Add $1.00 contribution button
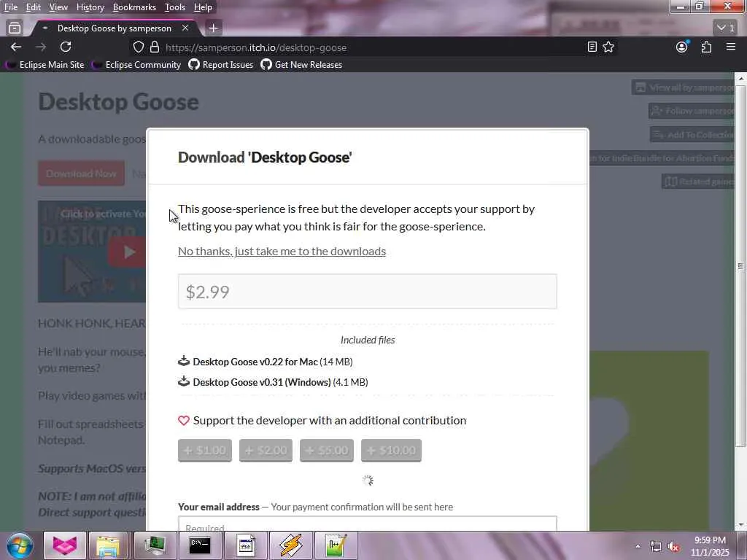 (205, 451)
